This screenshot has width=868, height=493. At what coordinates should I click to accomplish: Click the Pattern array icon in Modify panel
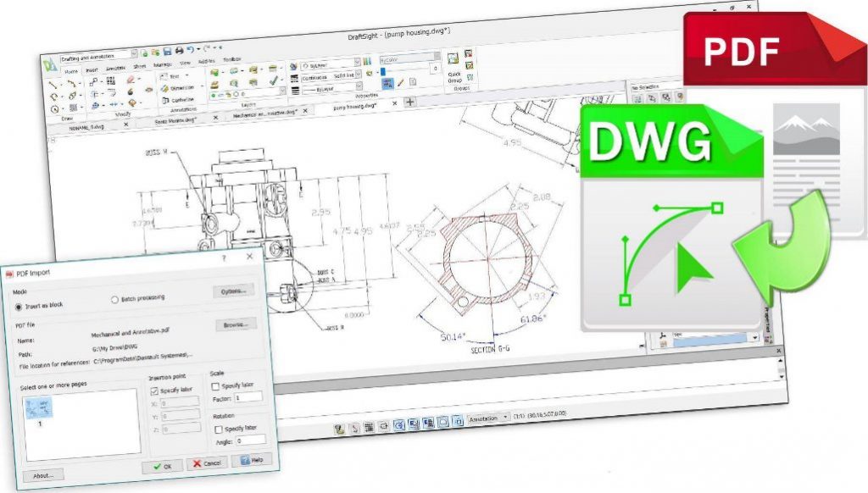pos(111,80)
